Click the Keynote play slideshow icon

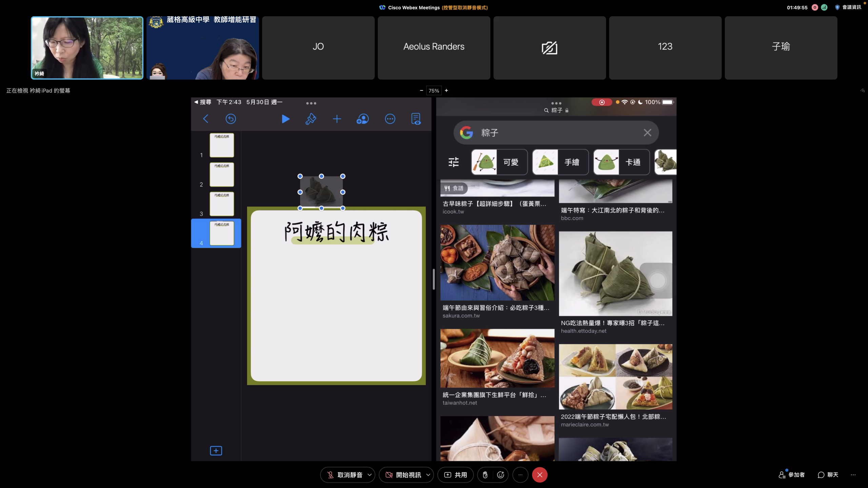(285, 119)
